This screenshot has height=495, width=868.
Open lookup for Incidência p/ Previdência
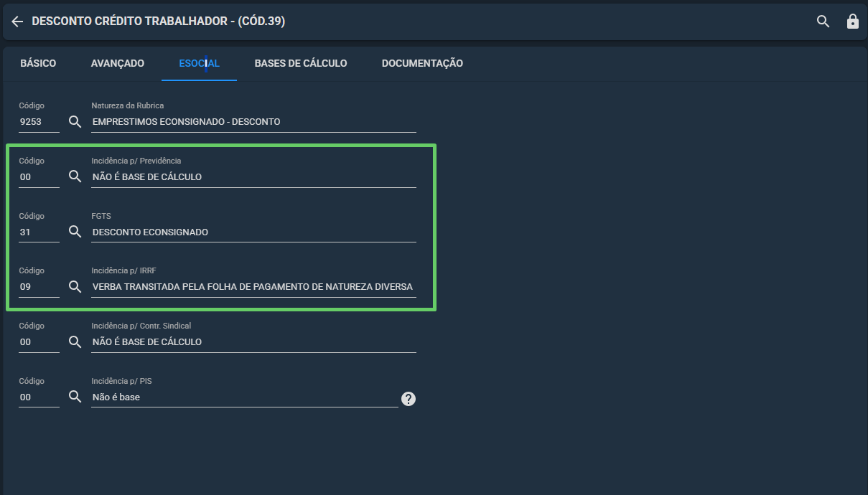coord(75,176)
